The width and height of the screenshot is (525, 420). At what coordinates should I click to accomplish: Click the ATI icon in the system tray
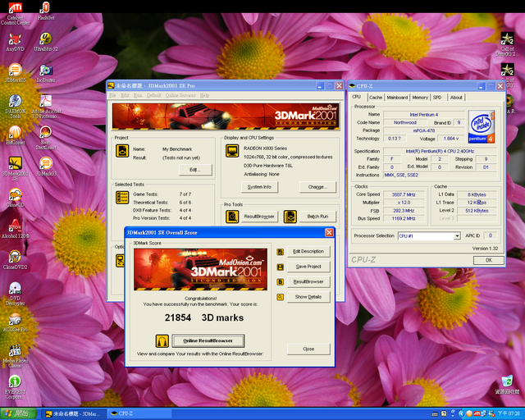click(x=477, y=414)
